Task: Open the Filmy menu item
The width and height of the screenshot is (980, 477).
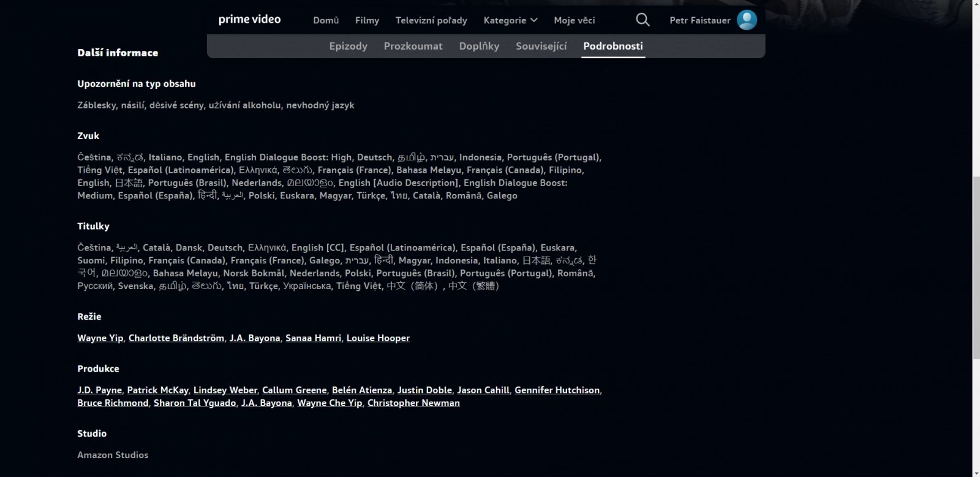Action: coord(367,20)
